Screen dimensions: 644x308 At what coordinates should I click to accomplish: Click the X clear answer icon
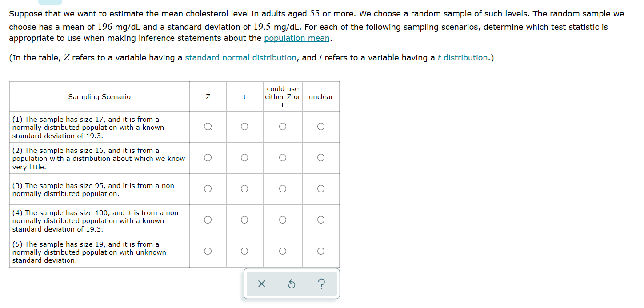tap(261, 284)
